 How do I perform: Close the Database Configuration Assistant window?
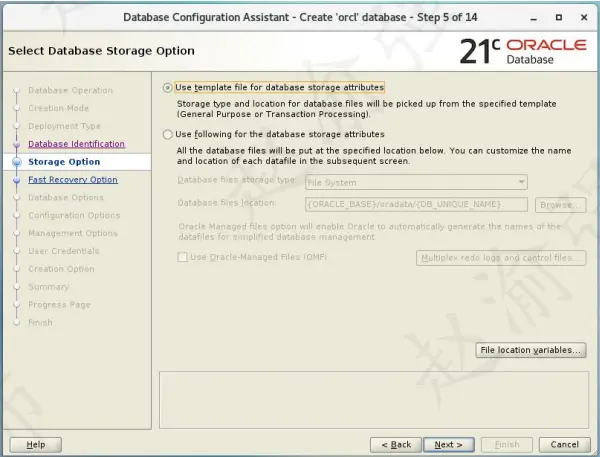[x=584, y=18]
